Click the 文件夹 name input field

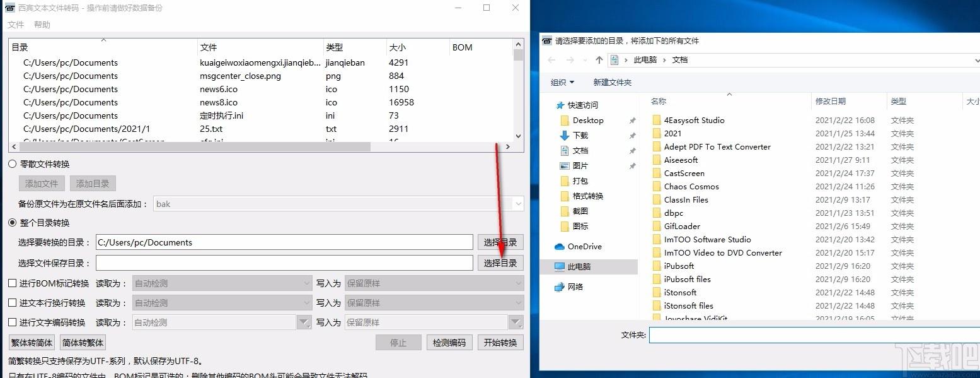pos(814,334)
